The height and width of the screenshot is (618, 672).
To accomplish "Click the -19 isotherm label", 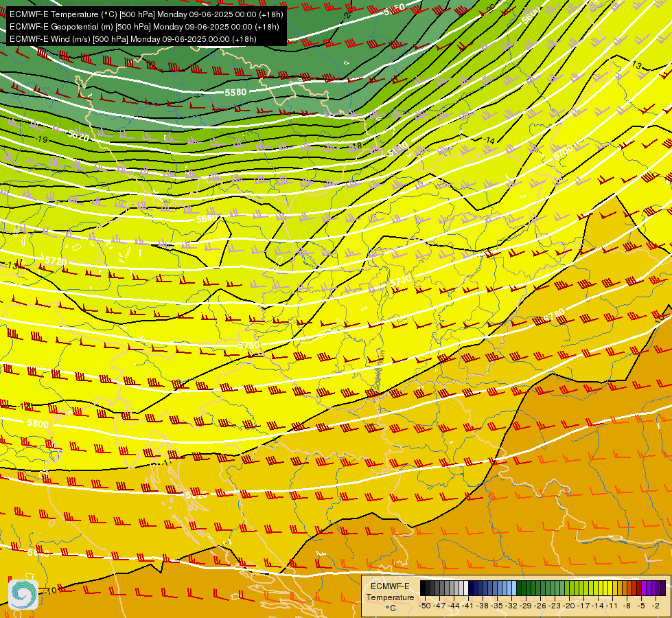I will (x=41, y=139).
